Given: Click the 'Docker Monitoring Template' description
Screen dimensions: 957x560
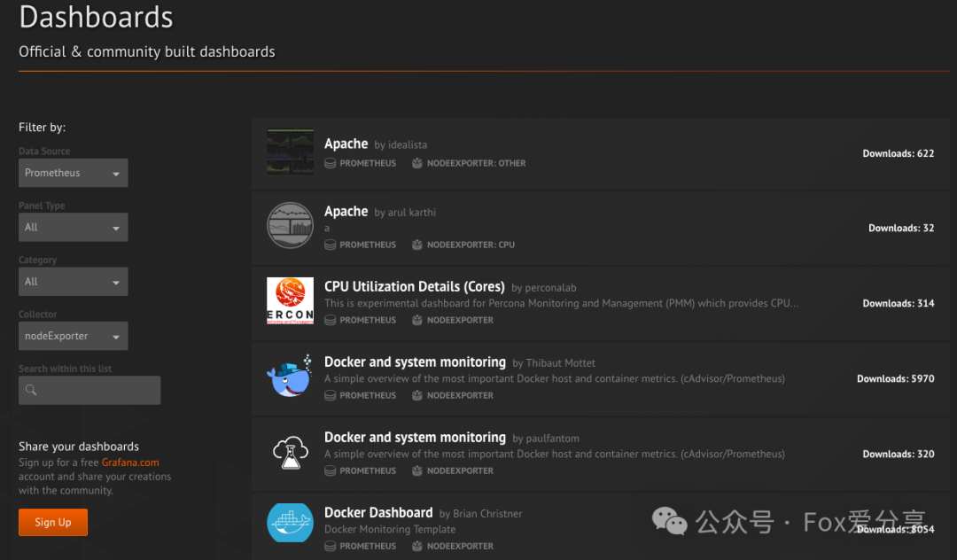Looking at the screenshot, I should (x=390, y=530).
